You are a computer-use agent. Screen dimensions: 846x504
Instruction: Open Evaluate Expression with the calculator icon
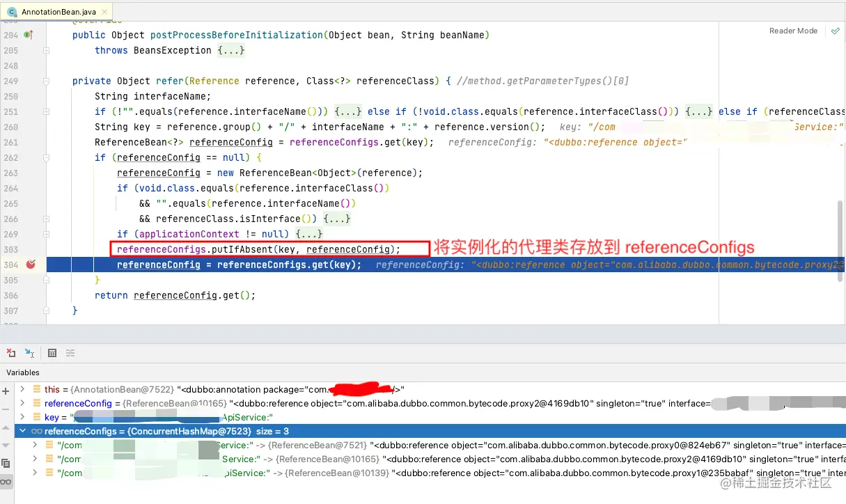(52, 353)
